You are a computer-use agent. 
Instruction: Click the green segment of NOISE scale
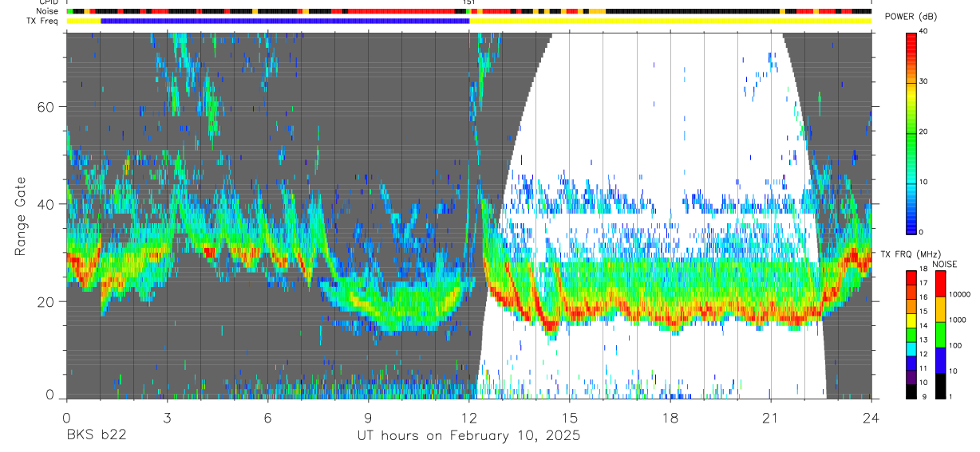pyautogui.click(x=941, y=335)
